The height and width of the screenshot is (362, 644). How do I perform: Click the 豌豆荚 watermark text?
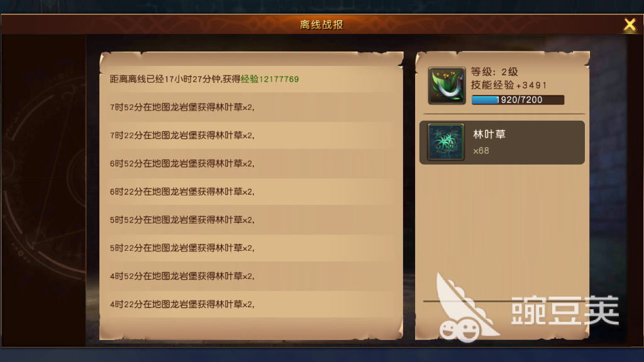pyautogui.click(x=565, y=310)
